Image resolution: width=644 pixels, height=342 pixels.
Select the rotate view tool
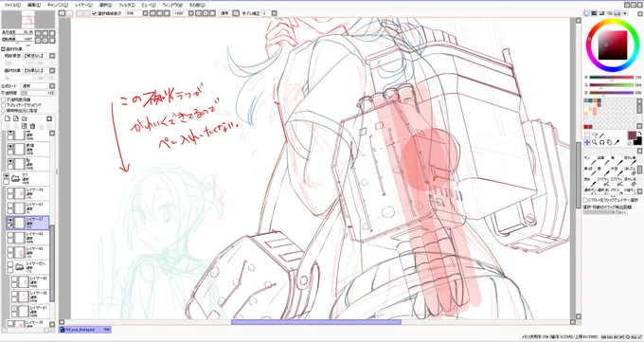tap(602, 142)
